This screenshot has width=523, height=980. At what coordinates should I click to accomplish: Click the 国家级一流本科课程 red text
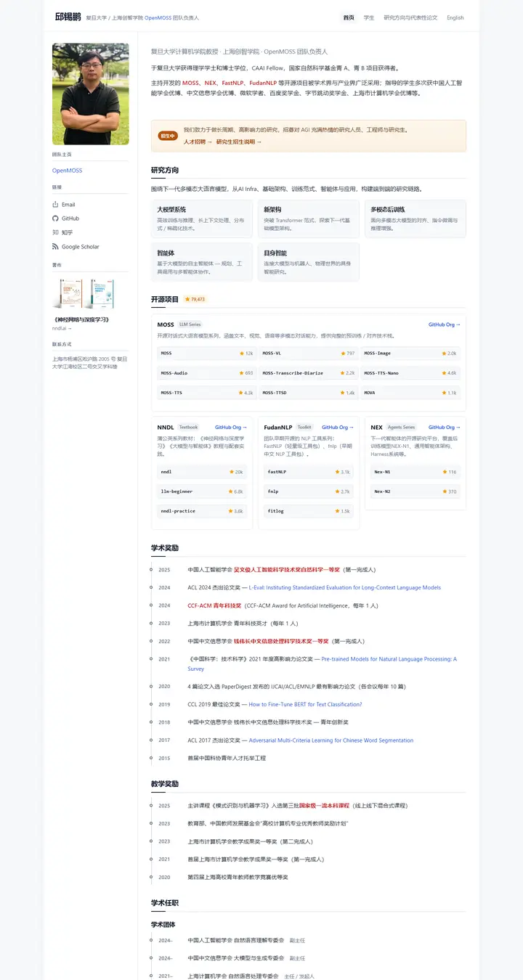click(324, 806)
